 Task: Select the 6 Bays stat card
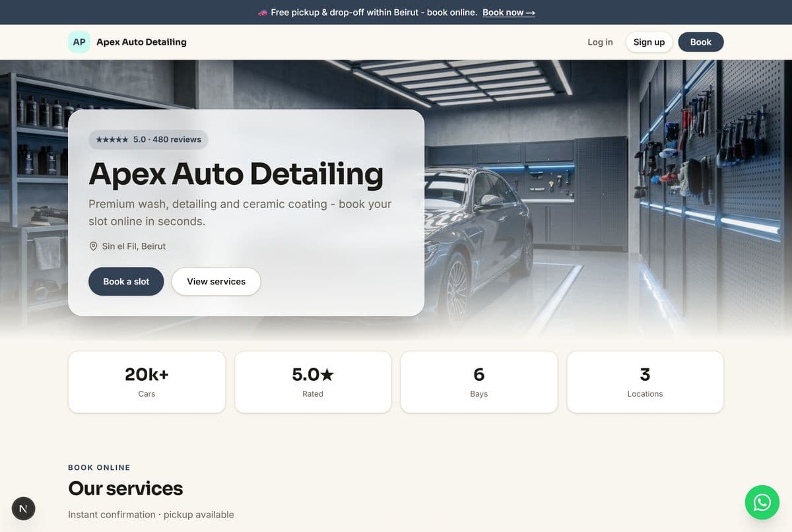[479, 382]
